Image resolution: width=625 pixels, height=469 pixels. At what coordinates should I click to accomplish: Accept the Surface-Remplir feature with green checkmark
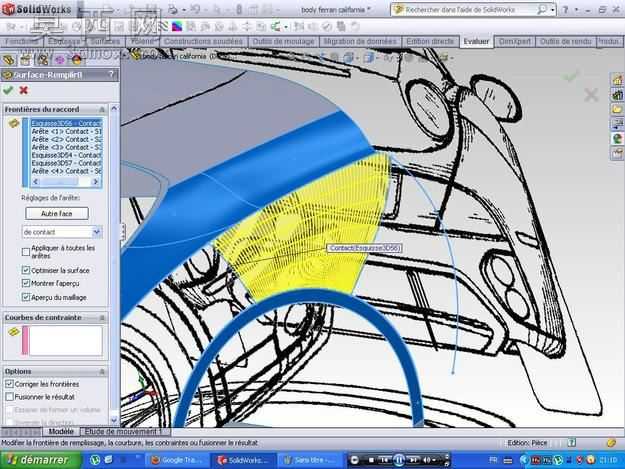coord(8,90)
